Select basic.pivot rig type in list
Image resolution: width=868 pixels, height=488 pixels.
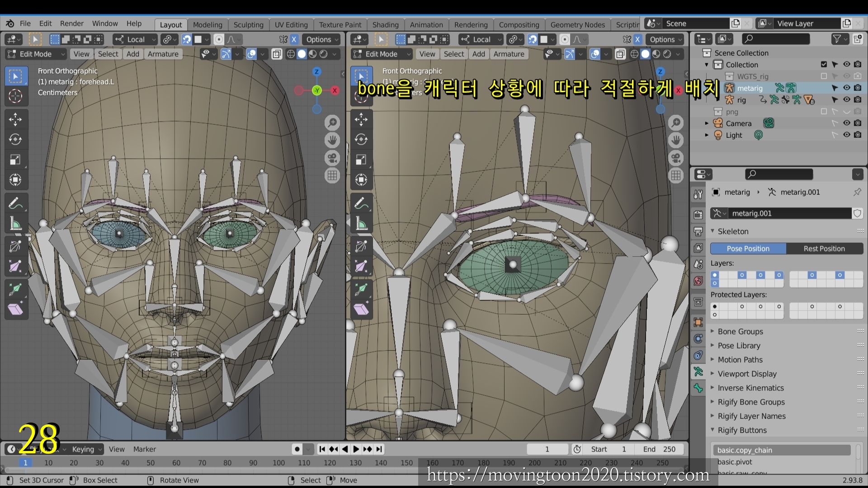782,462
